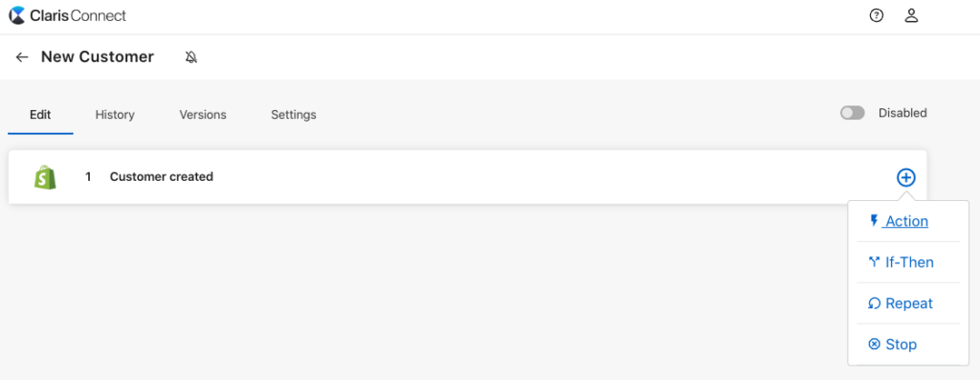980x380 pixels.
Task: Click the branching If-Then icon
Action: pyautogui.click(x=875, y=262)
